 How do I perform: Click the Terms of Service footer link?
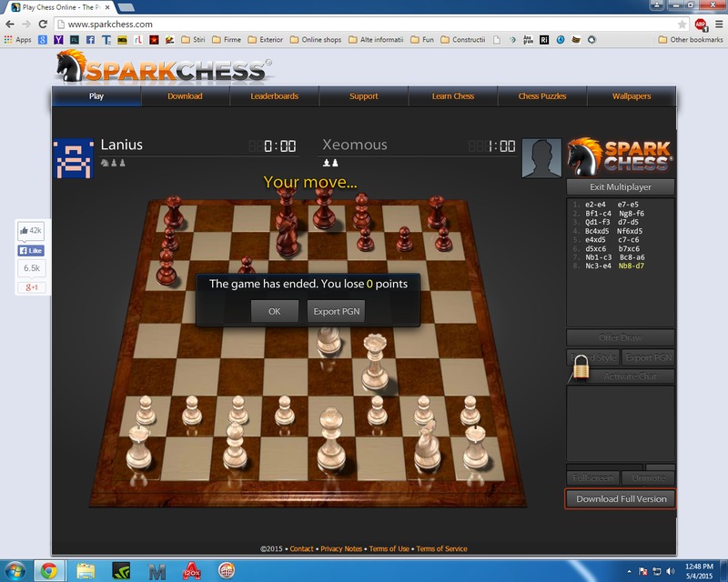point(441,548)
